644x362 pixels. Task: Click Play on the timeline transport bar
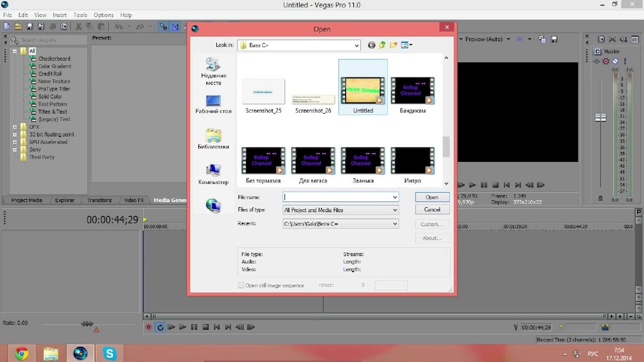183,327
